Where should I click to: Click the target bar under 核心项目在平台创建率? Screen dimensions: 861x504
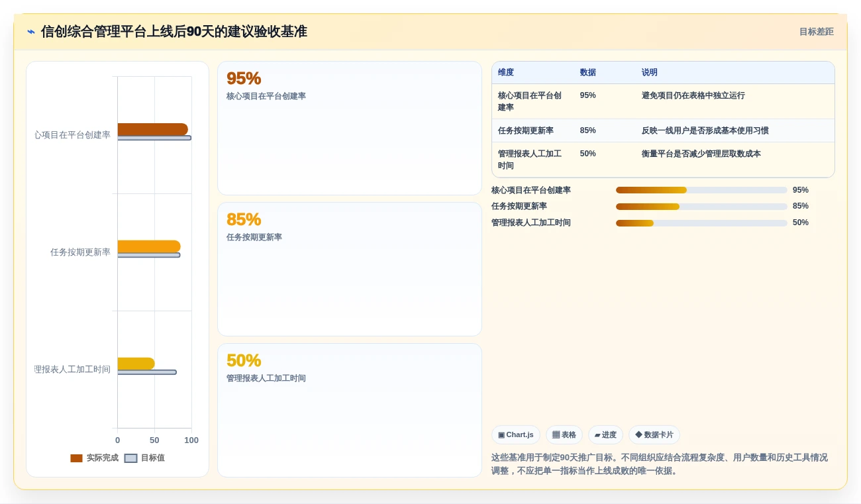pyautogui.click(x=154, y=138)
